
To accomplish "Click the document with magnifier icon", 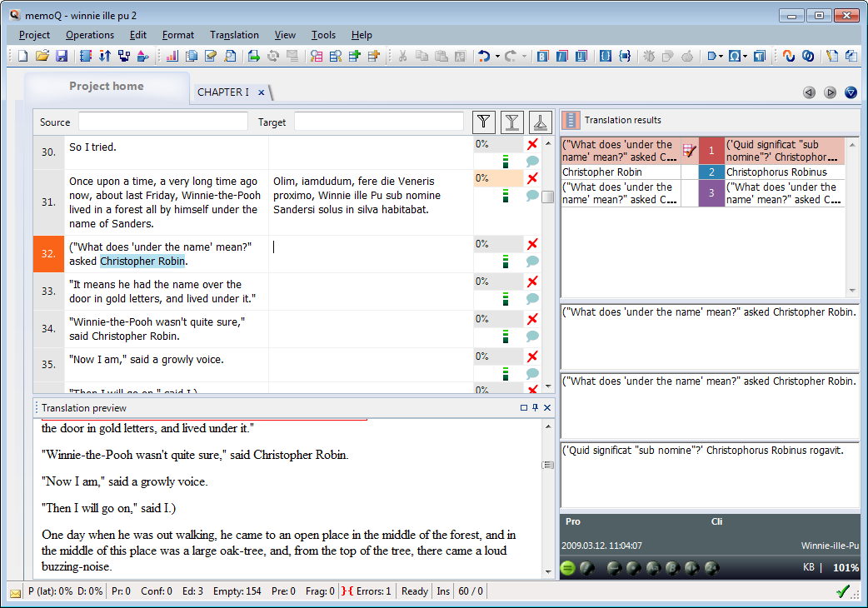I will pyautogui.click(x=230, y=56).
